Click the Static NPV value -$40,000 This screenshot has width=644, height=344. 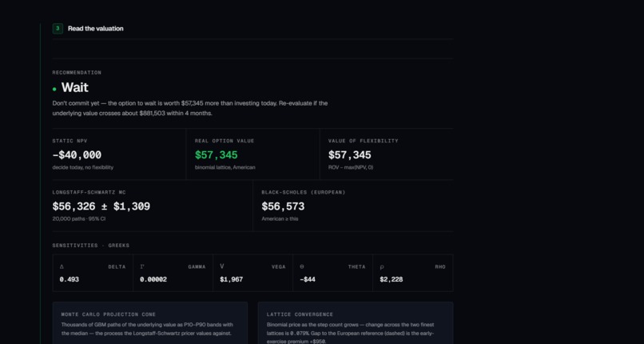(x=77, y=155)
